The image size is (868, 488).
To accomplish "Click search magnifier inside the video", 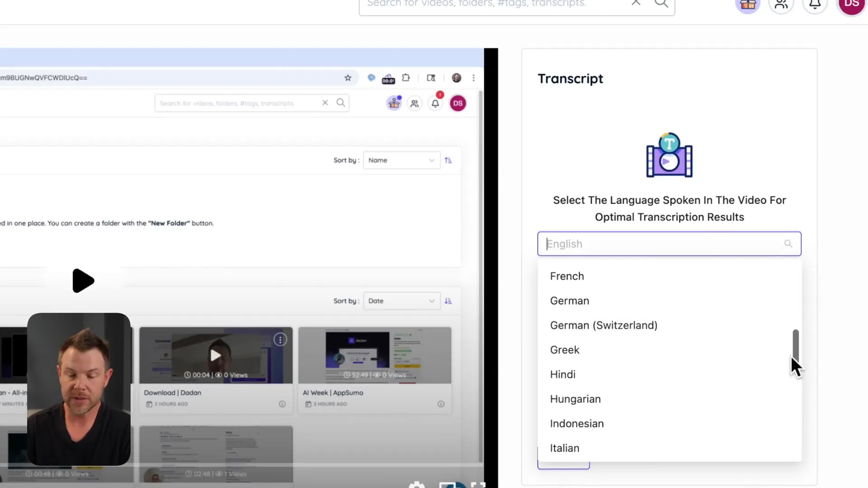I will point(341,103).
